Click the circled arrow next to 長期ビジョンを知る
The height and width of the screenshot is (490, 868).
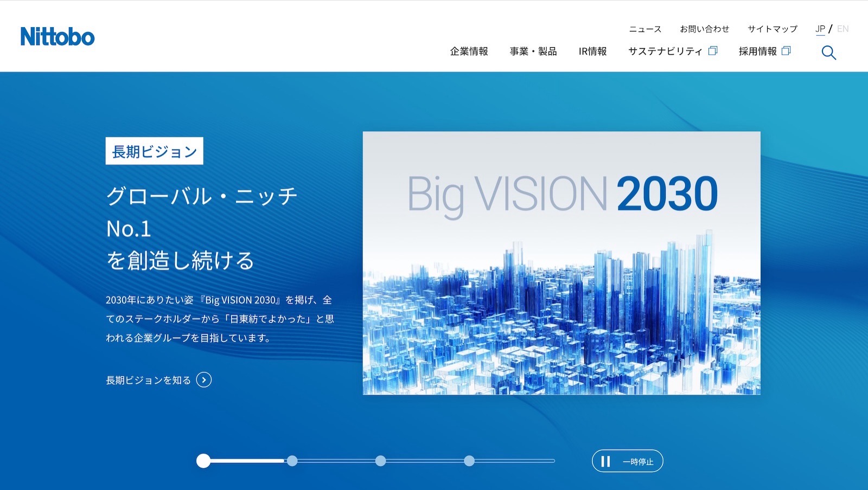coord(204,380)
